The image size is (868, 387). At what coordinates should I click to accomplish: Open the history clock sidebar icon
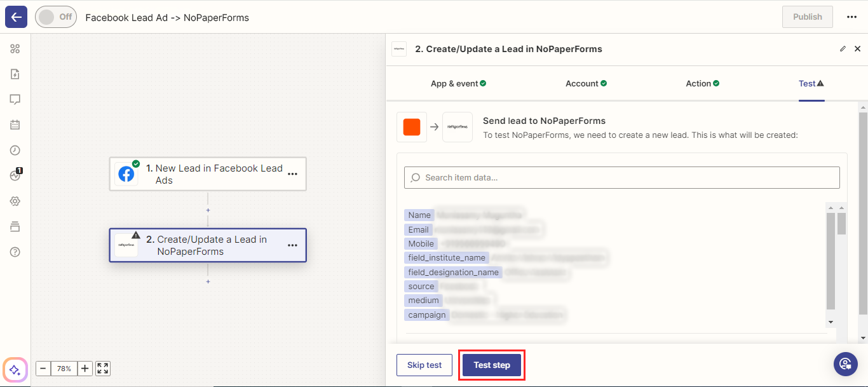pos(15,151)
